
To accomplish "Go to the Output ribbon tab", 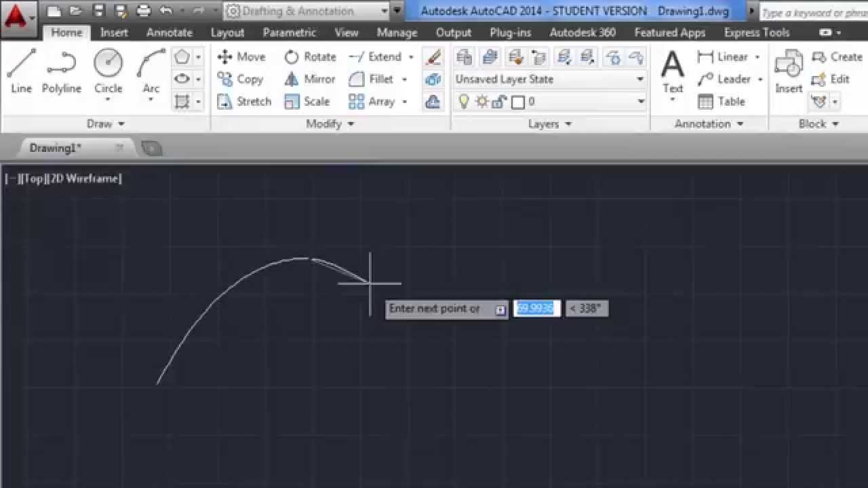I will point(454,33).
